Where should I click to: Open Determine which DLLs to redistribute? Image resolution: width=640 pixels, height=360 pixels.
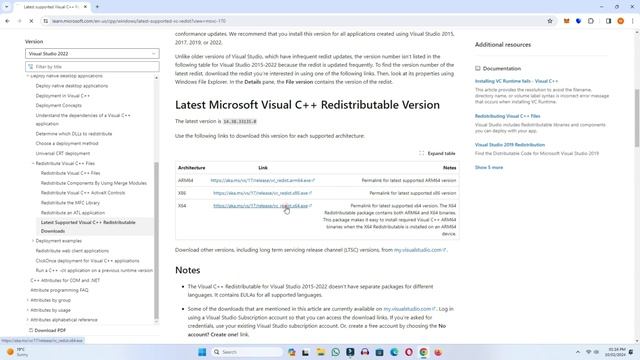click(x=74, y=134)
